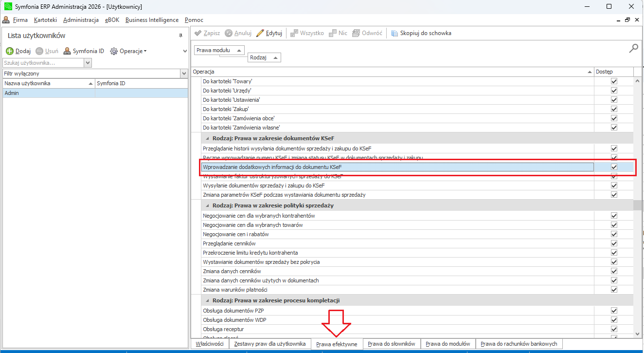Image resolution: width=644 pixels, height=353 pixels.
Task: Collapse Prawa w zakresie polityki sprzedaży group
Action: coord(207,205)
